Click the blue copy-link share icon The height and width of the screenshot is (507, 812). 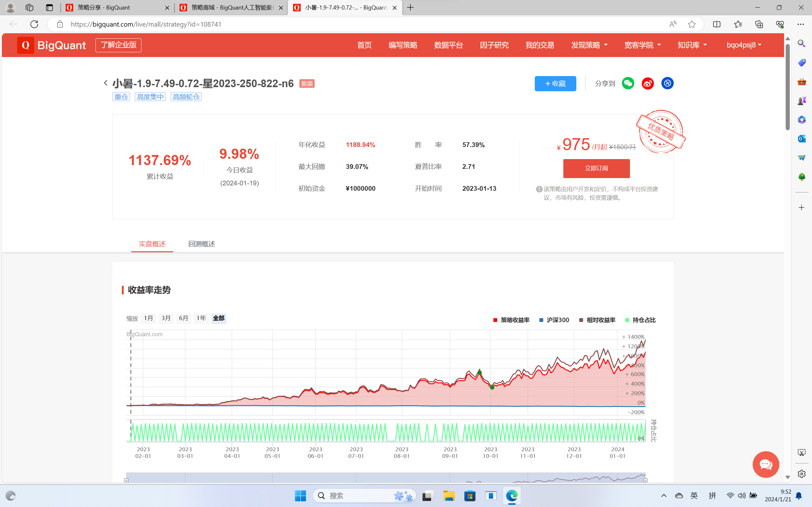pos(667,83)
